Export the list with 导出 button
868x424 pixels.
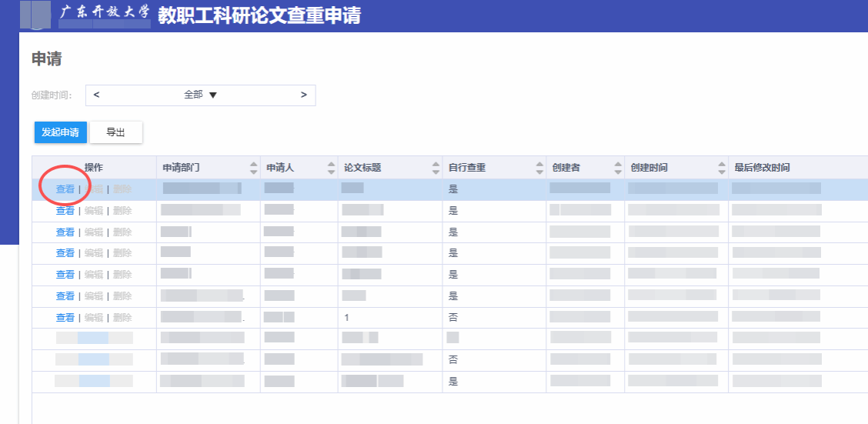pyautogui.click(x=116, y=132)
